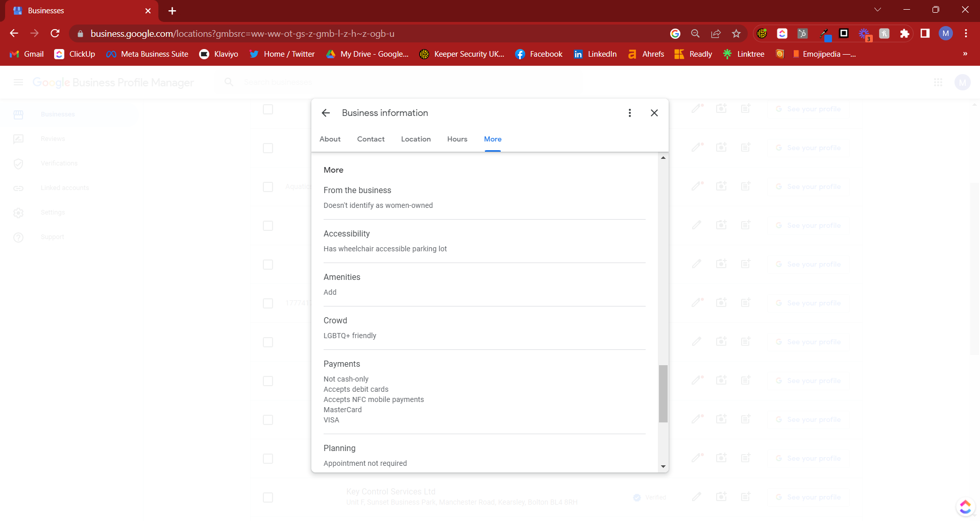Open the three-dot options in Business information
Screen dimensions: 980x521
click(629, 113)
